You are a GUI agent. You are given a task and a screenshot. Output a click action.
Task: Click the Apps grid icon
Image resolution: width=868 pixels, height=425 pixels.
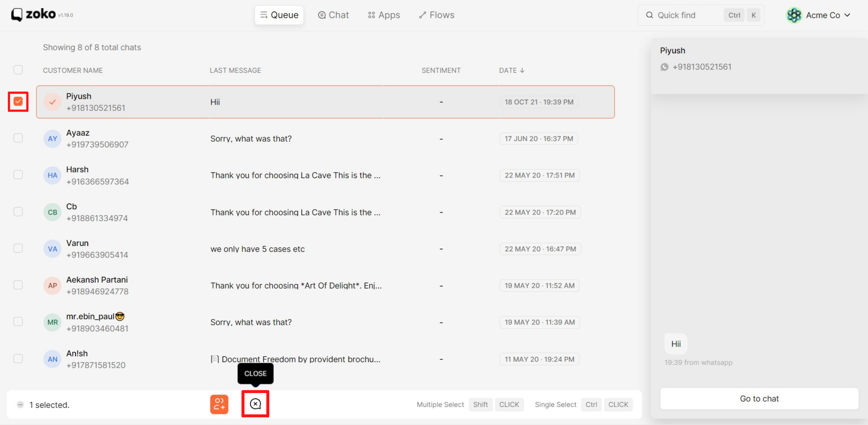pos(371,15)
